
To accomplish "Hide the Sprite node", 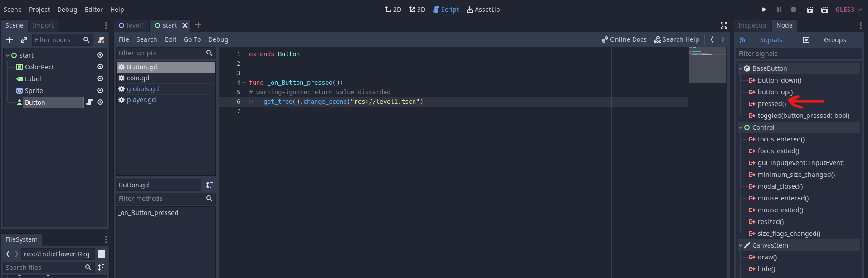I will tap(100, 91).
